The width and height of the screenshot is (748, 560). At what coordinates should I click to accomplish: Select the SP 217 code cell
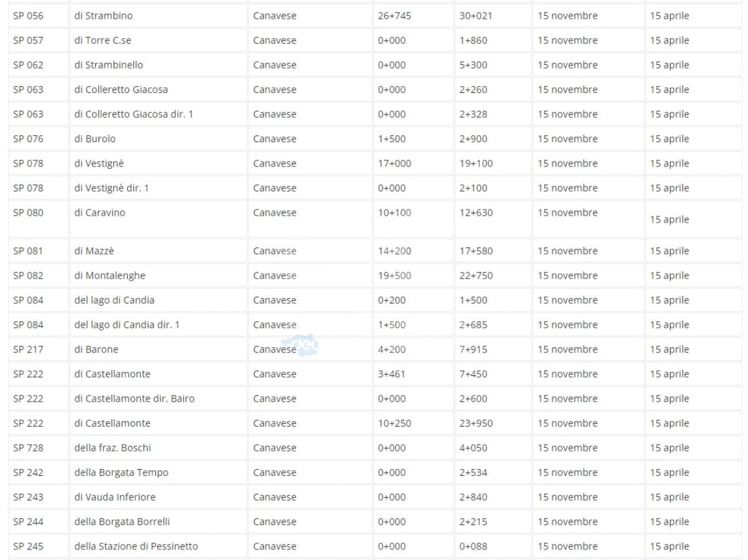[29, 349]
